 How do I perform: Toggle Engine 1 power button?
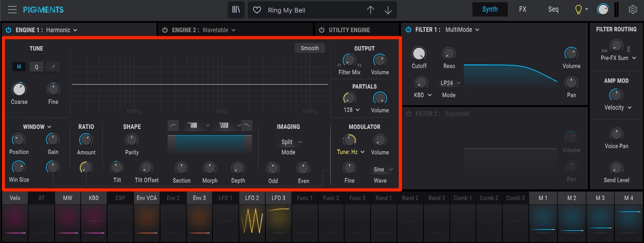point(8,30)
